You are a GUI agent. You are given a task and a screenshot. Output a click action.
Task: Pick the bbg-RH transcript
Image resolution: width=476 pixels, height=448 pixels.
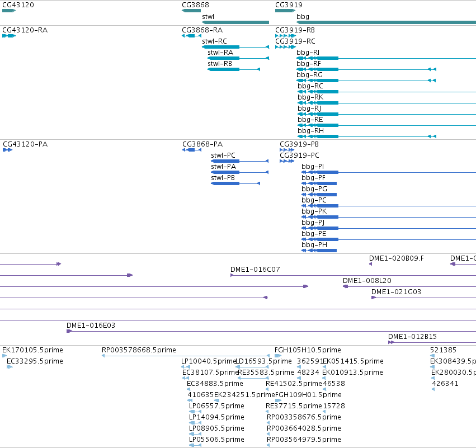pyautogui.click(x=367, y=136)
